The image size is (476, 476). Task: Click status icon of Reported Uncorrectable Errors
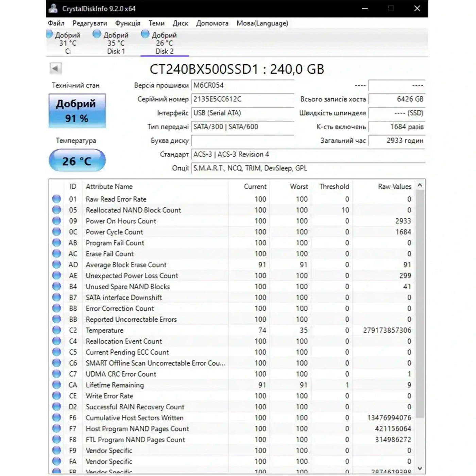coord(56,319)
